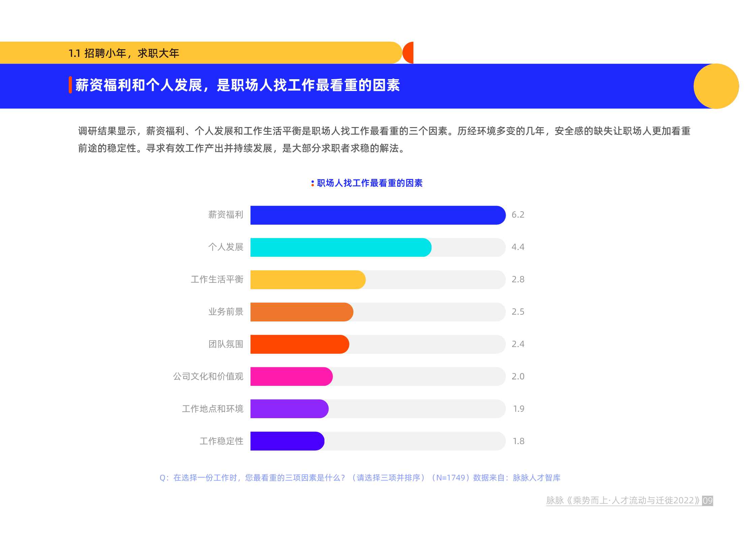Click the value '4.4'
Image resolution: width=756 pixels, height=557 pixels.
[x=518, y=247]
